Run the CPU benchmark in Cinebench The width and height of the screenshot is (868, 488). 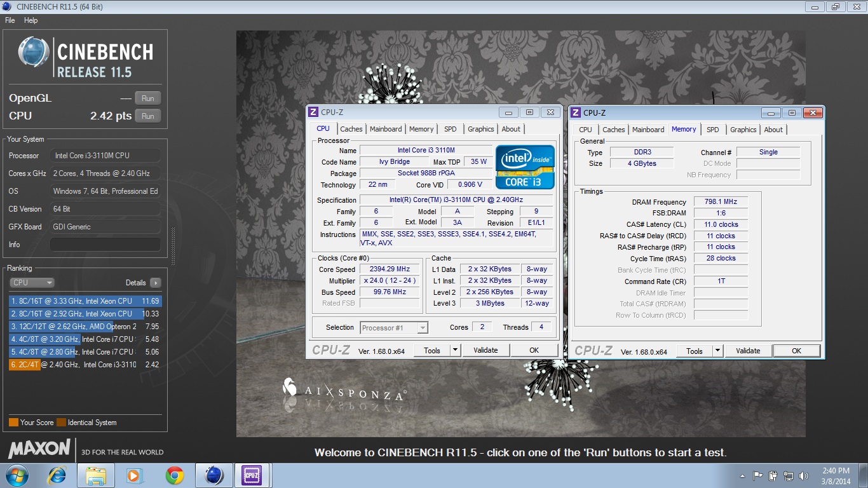(148, 116)
